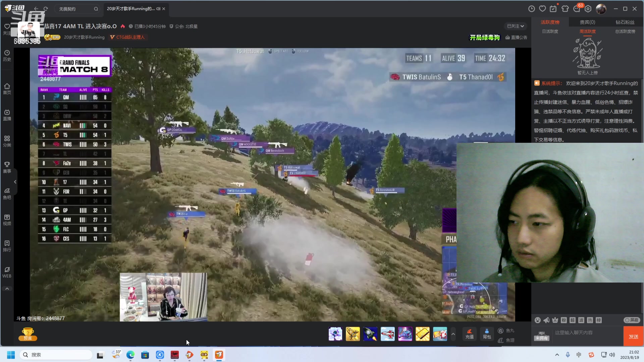
Task: Toggle the 梗 meme chat option
Action: (x=599, y=320)
